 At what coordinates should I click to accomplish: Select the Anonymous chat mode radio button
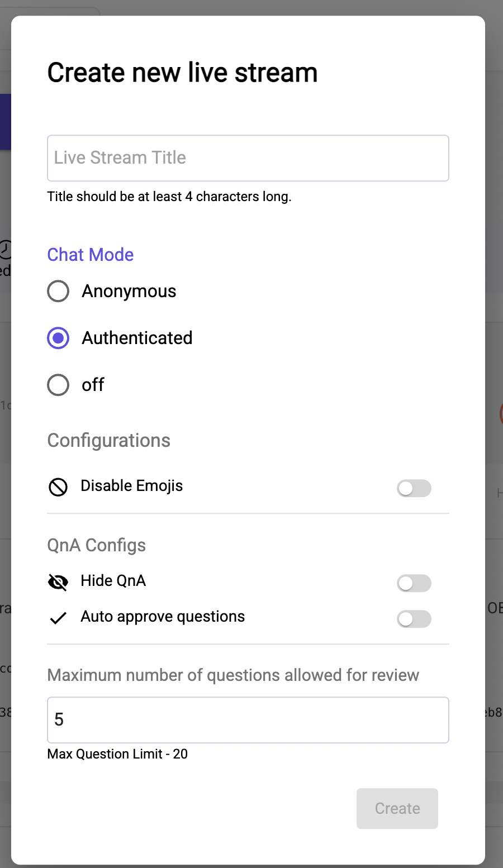[58, 291]
